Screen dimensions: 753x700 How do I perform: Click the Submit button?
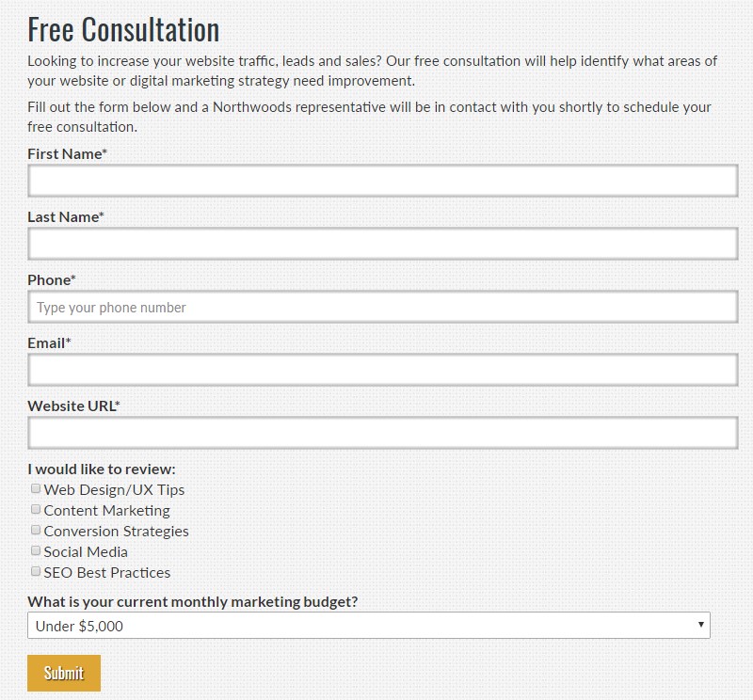point(64,673)
